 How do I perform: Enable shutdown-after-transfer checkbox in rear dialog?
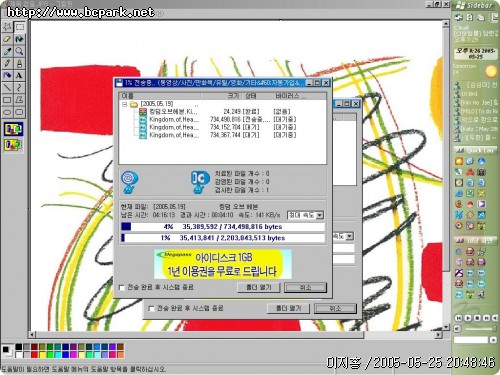[x=151, y=309]
